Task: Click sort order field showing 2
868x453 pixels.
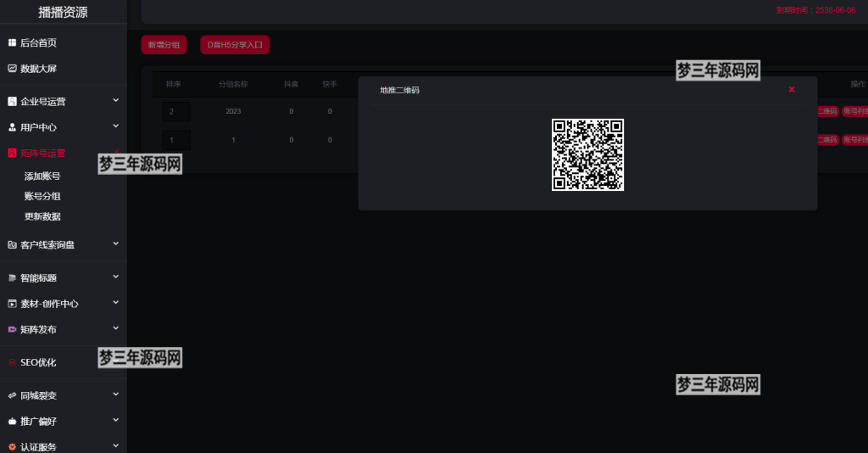Action: [176, 112]
